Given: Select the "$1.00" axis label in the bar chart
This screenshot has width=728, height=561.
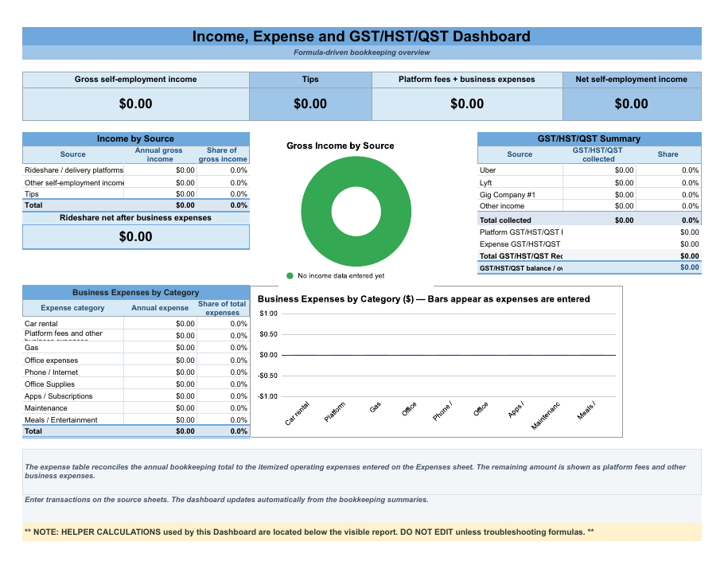Looking at the screenshot, I should 268,314.
